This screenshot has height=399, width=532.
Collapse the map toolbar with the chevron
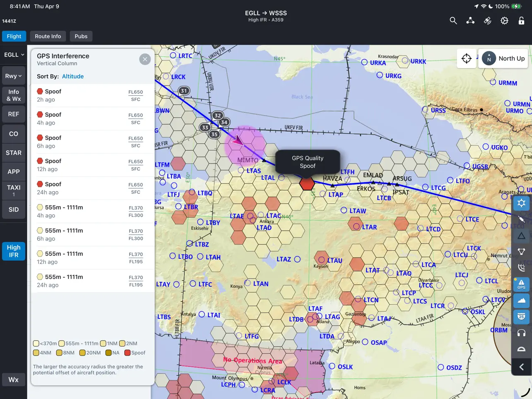point(521,367)
